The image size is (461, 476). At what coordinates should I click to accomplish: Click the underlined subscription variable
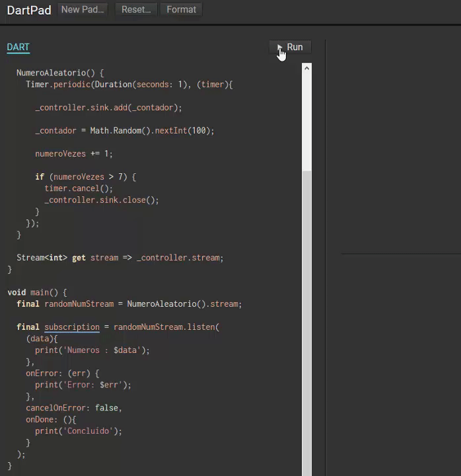coord(71,327)
